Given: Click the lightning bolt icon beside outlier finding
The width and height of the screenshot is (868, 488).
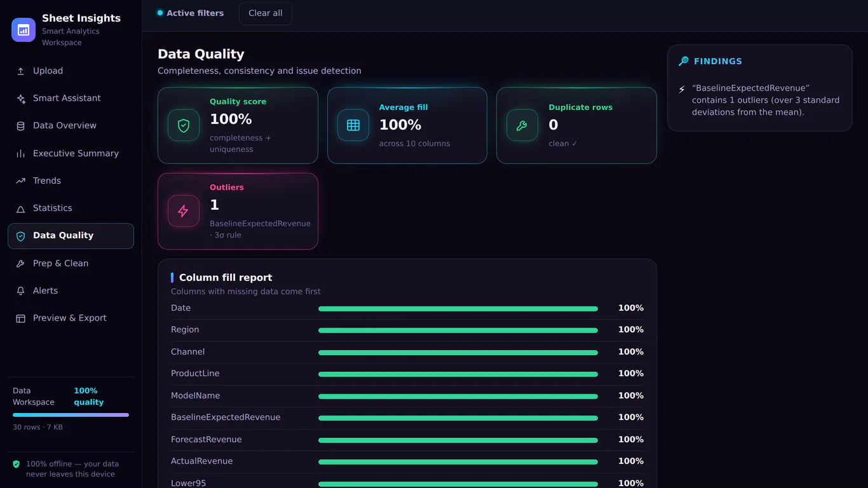Looking at the screenshot, I should click(682, 90).
